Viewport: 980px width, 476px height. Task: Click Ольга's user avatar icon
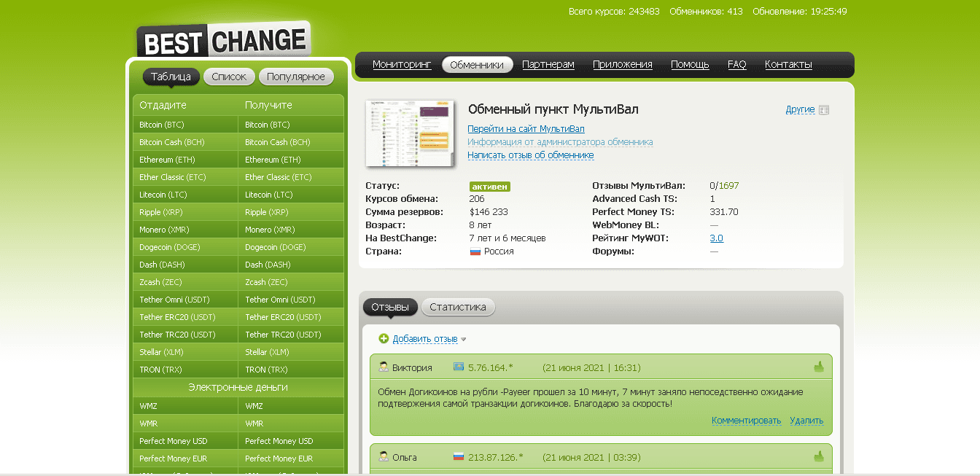click(384, 457)
